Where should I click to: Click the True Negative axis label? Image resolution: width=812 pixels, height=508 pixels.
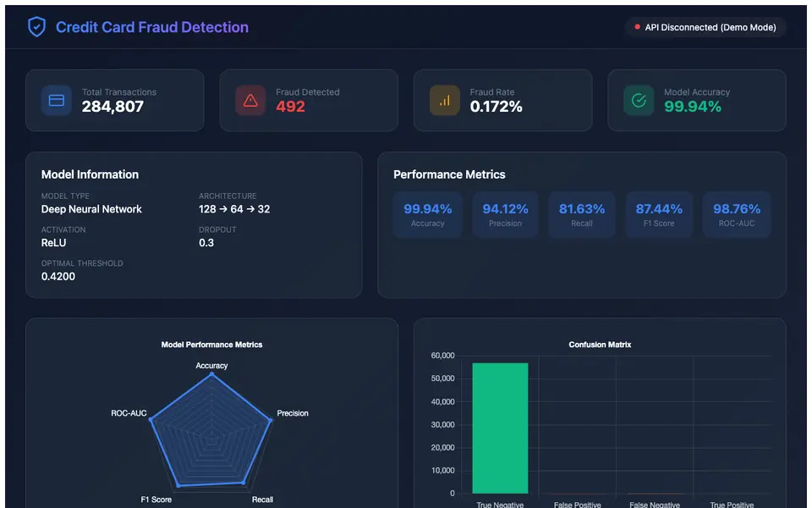(500, 505)
